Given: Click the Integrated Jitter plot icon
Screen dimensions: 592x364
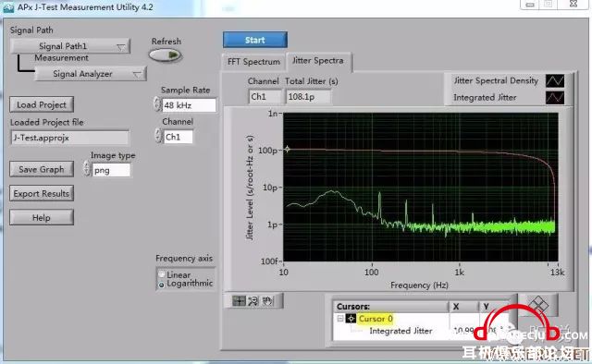Looking at the screenshot, I should point(555,98).
